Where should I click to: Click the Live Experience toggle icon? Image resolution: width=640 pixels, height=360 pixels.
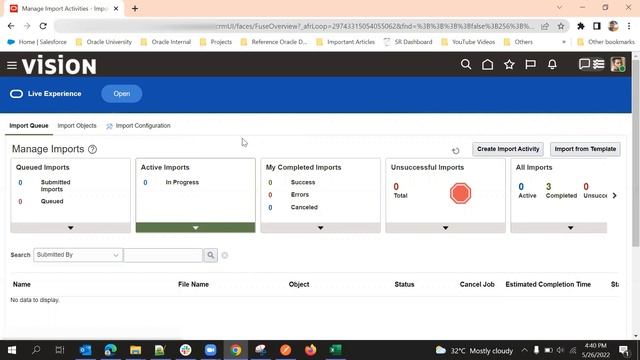pyautogui.click(x=16, y=94)
